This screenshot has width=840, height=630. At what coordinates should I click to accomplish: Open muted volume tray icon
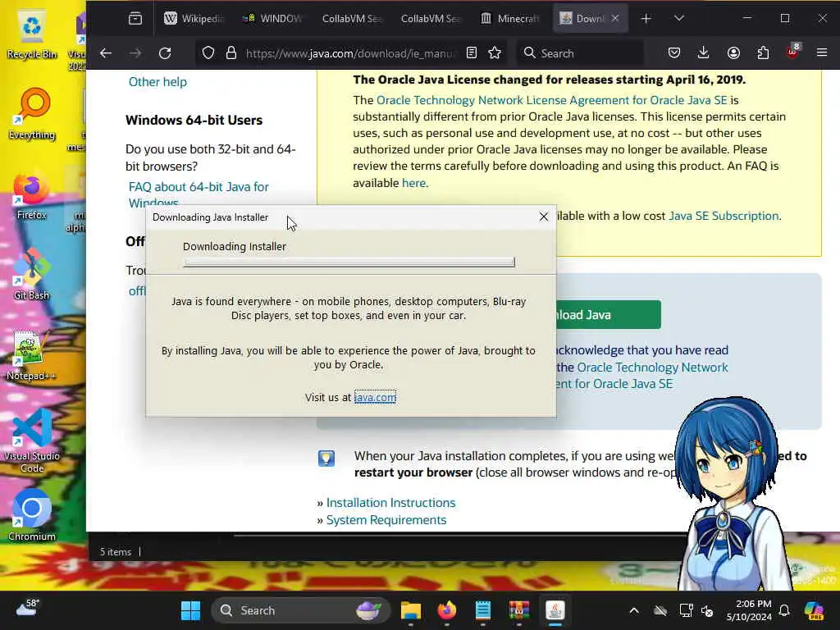tap(708, 611)
